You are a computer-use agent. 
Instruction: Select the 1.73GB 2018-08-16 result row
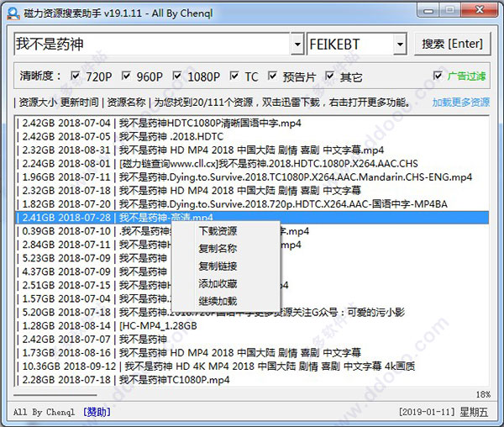pyautogui.click(x=252, y=352)
